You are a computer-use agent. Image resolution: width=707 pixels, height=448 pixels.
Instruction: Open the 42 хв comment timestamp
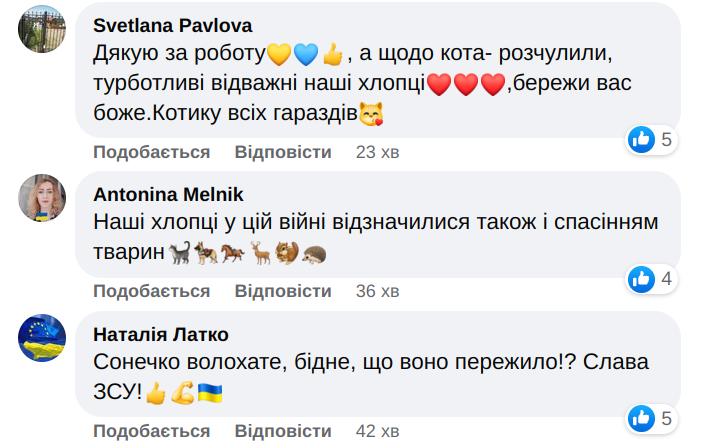coord(378,430)
